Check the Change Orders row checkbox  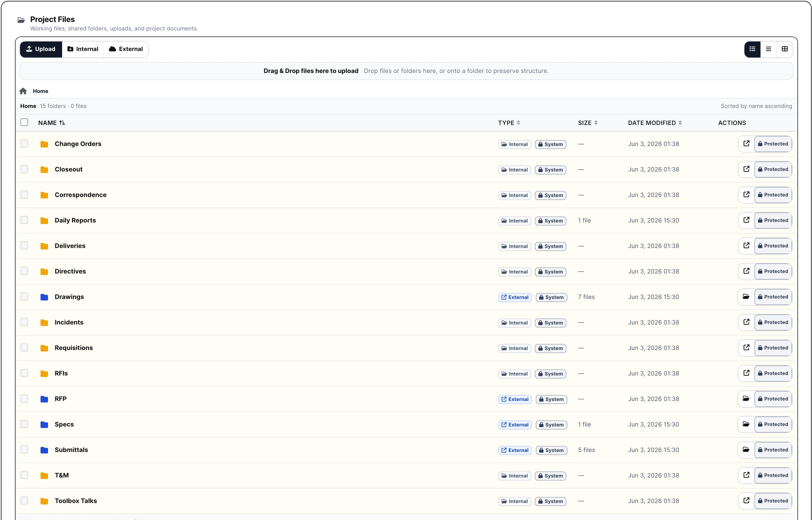(24, 144)
